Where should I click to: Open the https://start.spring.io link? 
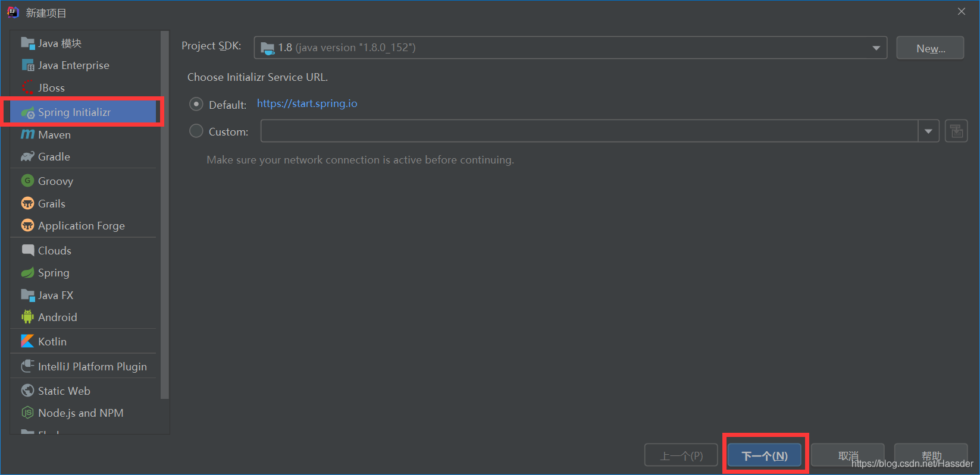coord(307,103)
